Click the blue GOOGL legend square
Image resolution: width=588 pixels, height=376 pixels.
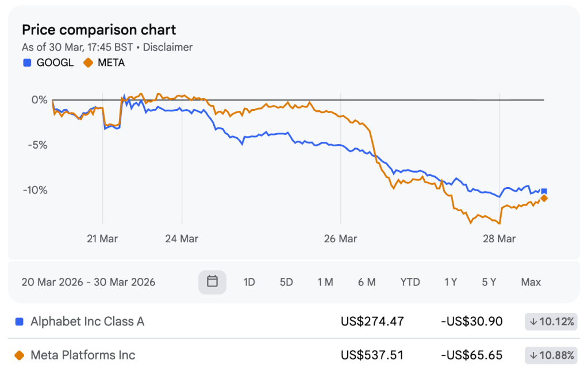click(x=27, y=63)
